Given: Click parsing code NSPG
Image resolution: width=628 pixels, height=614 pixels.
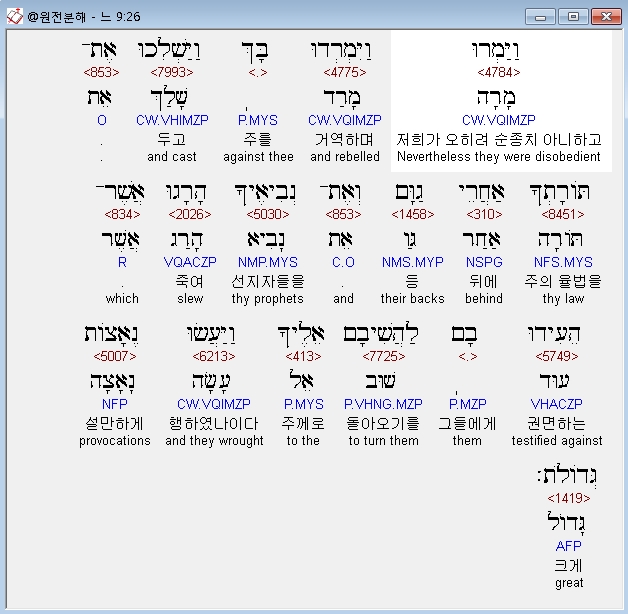Looking at the screenshot, I should click(x=484, y=262).
